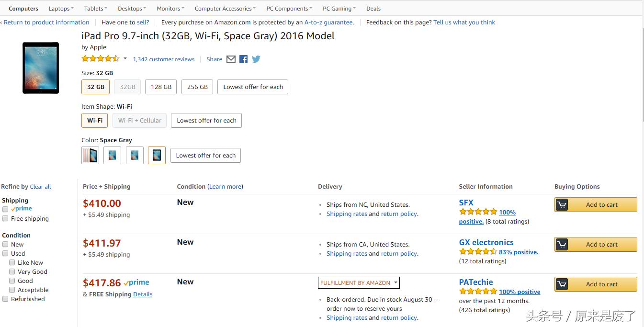This screenshot has height=327, width=644.
Task: Enable the Prime shipping filter checkbox
Action: [x=5, y=209]
